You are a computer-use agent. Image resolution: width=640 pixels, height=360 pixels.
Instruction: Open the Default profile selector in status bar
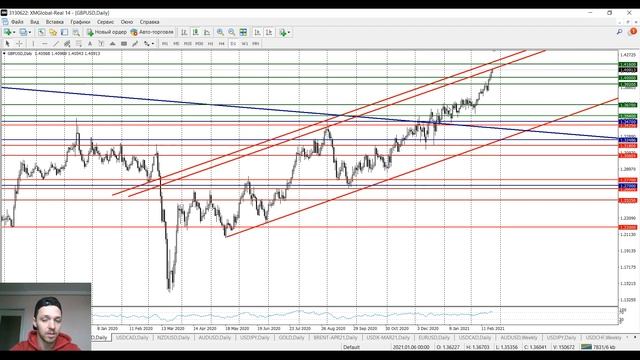pos(351,347)
